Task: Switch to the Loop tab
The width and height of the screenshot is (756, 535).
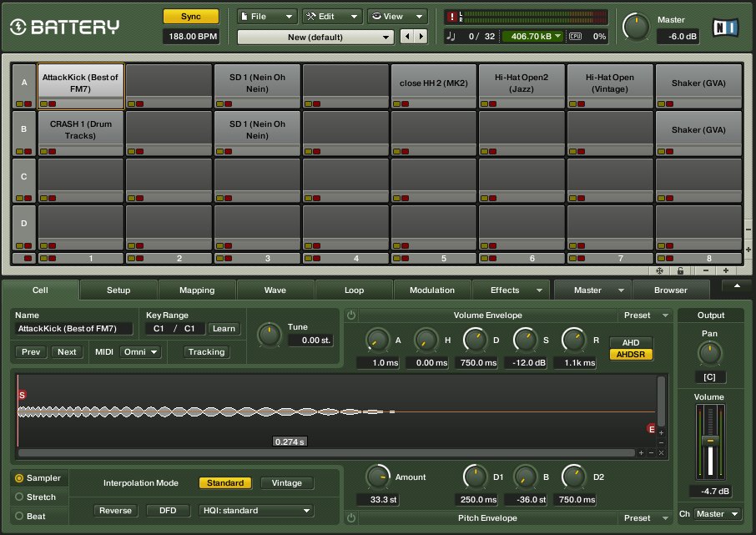Action: tap(354, 290)
